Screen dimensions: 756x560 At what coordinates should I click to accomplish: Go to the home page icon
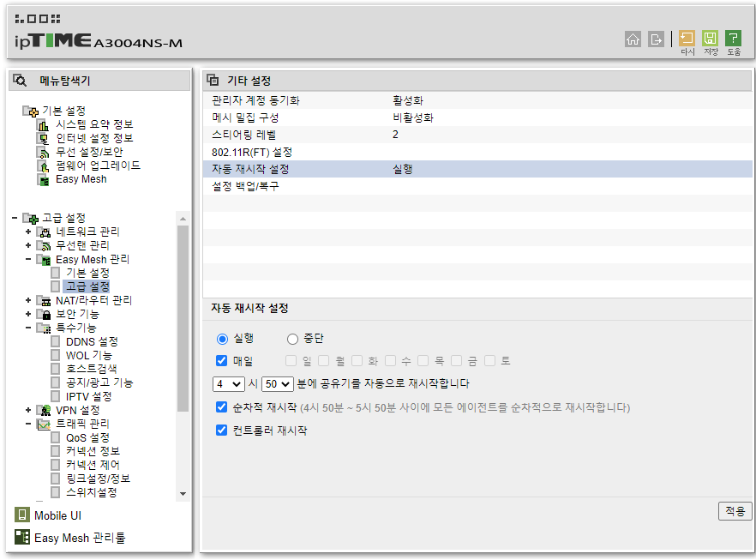click(x=633, y=39)
